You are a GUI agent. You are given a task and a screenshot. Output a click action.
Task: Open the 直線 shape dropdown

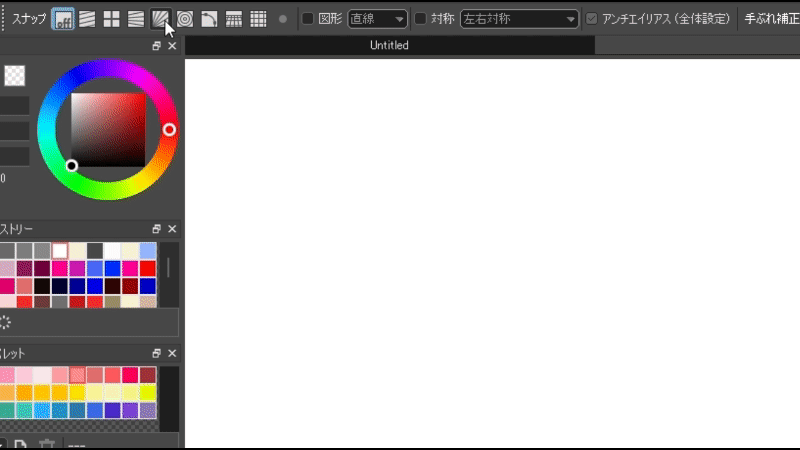click(377, 19)
